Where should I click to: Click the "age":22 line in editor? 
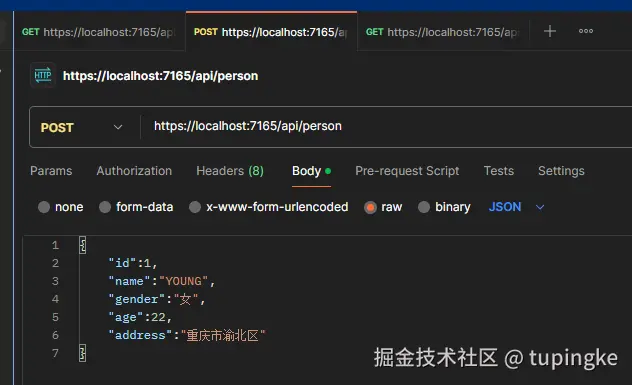coord(140,317)
